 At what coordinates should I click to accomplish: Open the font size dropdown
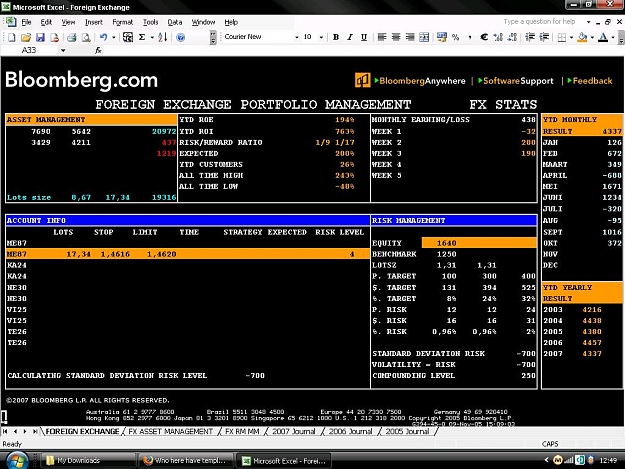pos(321,37)
